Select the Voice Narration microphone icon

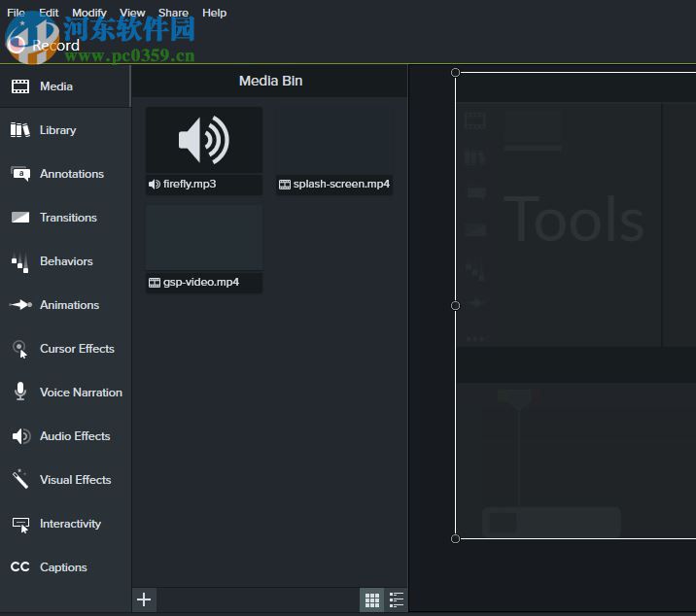pyautogui.click(x=20, y=392)
